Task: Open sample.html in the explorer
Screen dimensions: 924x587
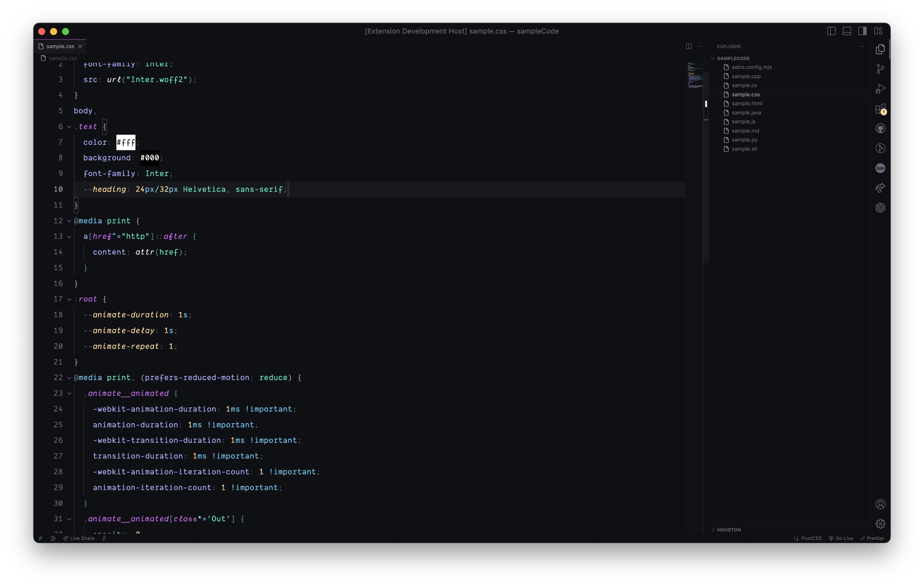Action: [x=746, y=103]
